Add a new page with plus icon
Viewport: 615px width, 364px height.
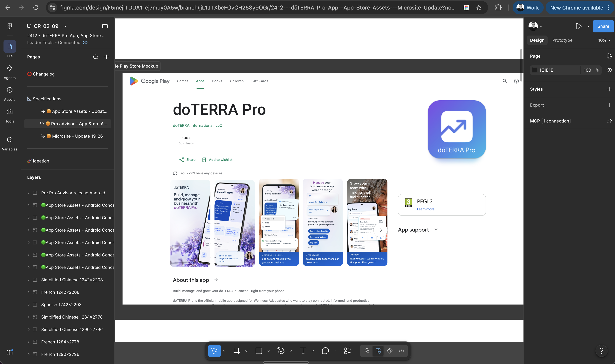106,57
